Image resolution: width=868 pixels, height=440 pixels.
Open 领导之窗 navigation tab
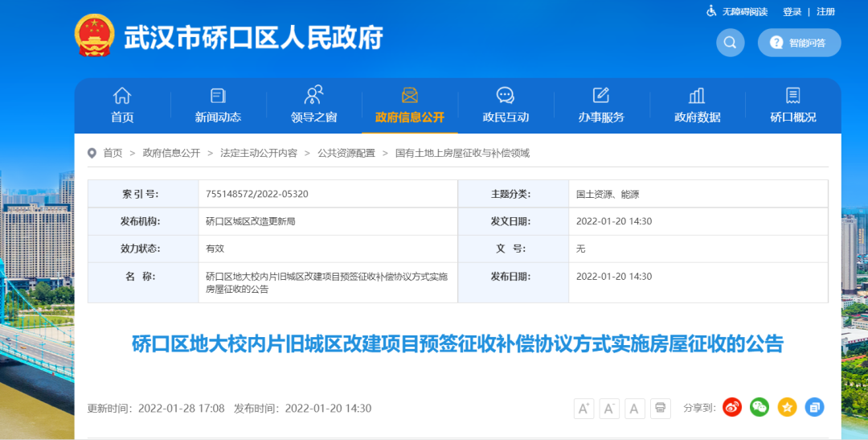313,105
